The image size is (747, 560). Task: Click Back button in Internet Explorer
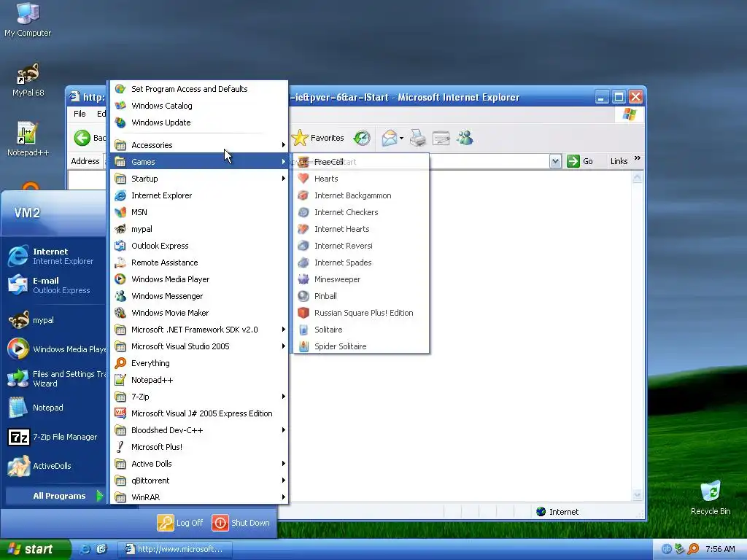(x=88, y=138)
